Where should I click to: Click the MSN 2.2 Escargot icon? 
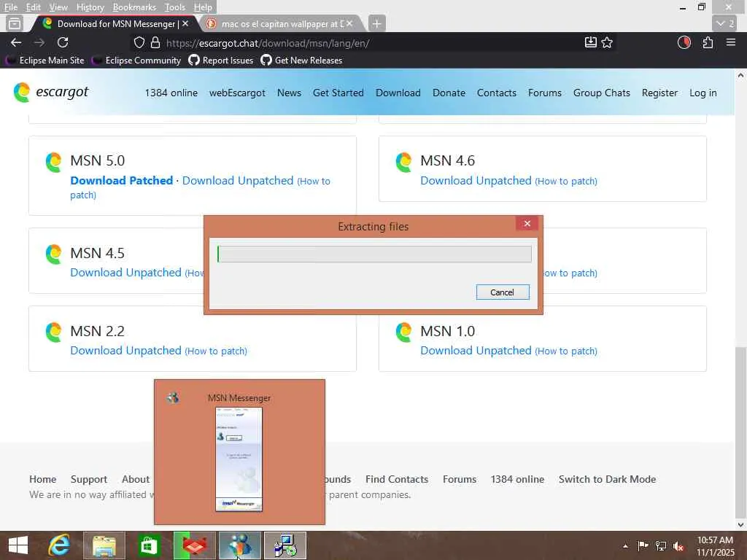click(53, 332)
